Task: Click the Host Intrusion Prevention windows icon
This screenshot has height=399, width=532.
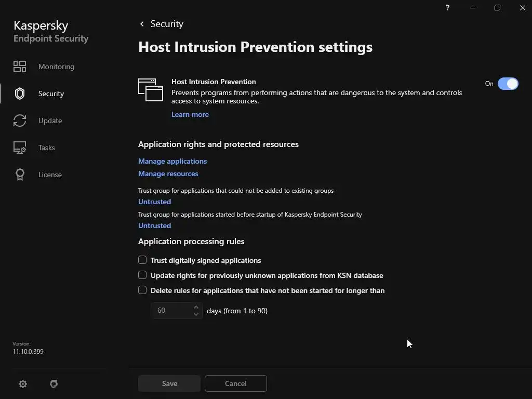Action: (x=151, y=89)
